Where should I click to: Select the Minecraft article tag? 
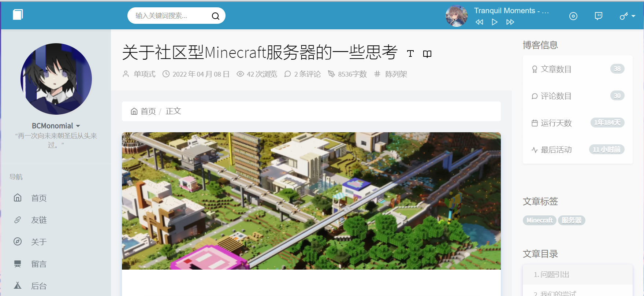tap(540, 220)
